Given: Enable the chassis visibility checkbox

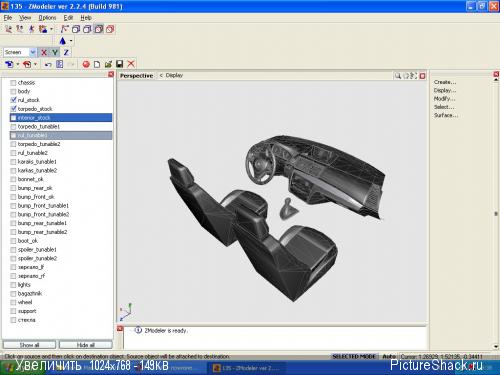Looking at the screenshot, I should click(13, 83).
